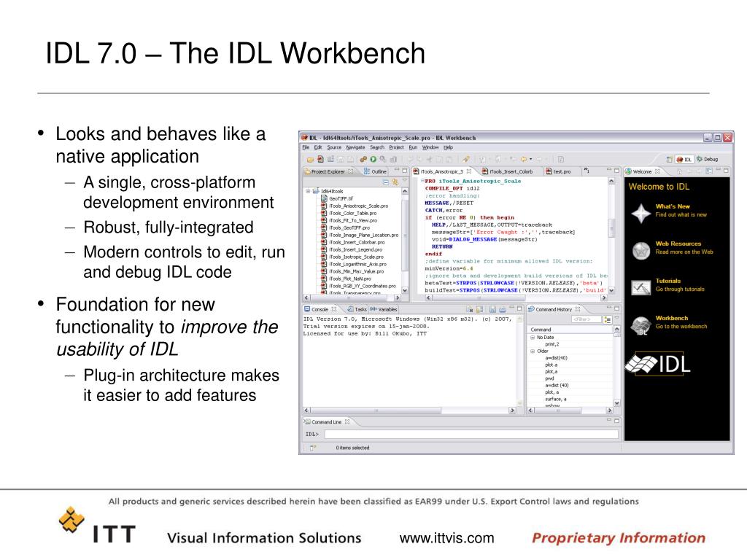The width and height of the screenshot is (747, 560).
Task: Click the Web Resources globe icon
Action: [x=641, y=250]
